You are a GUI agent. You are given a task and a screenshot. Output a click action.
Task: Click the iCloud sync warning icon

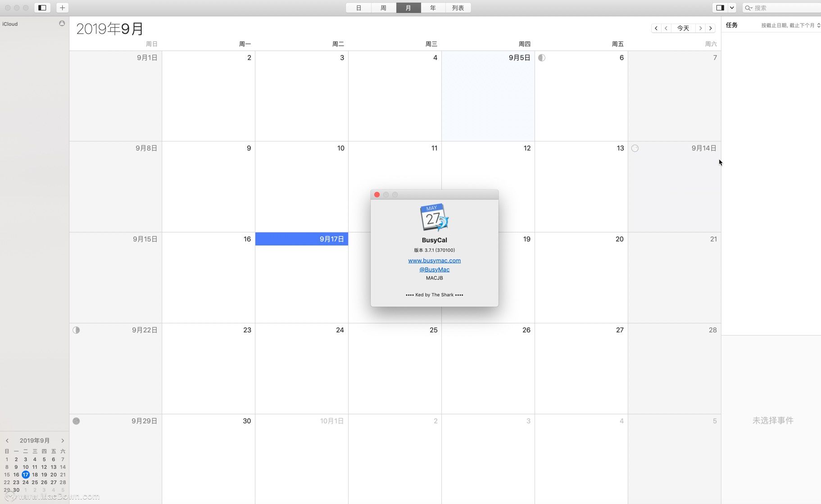coord(62,23)
